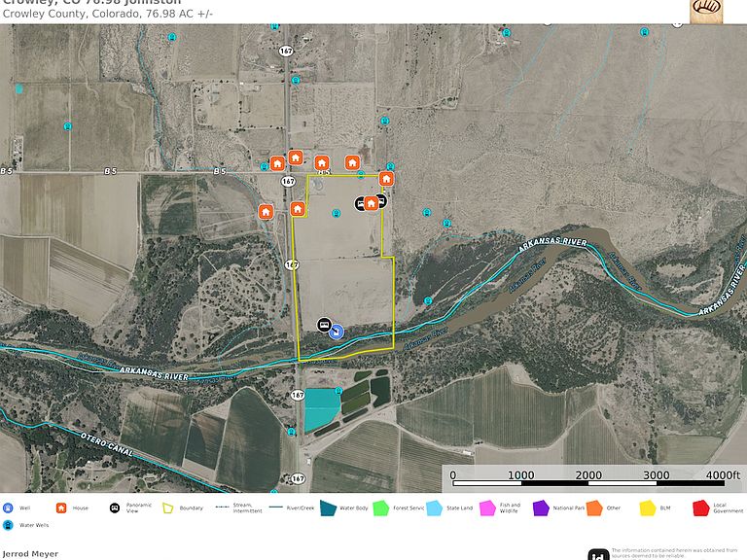Click 'Panoramic View' legend label
This screenshot has width=747, height=560.
click(139, 508)
